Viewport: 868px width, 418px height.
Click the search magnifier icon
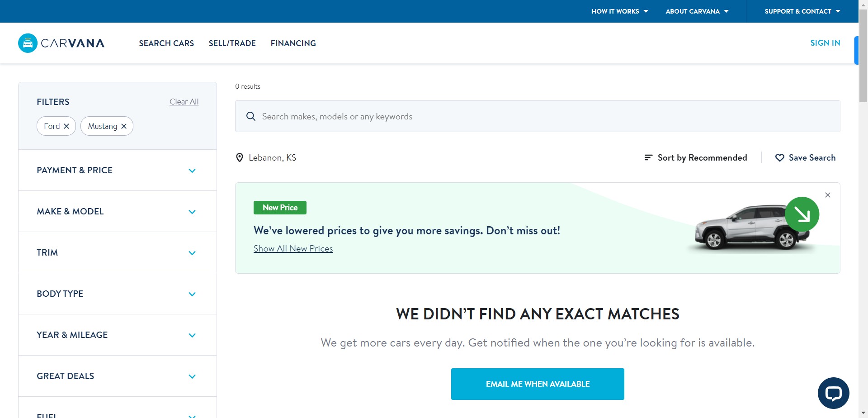point(251,117)
